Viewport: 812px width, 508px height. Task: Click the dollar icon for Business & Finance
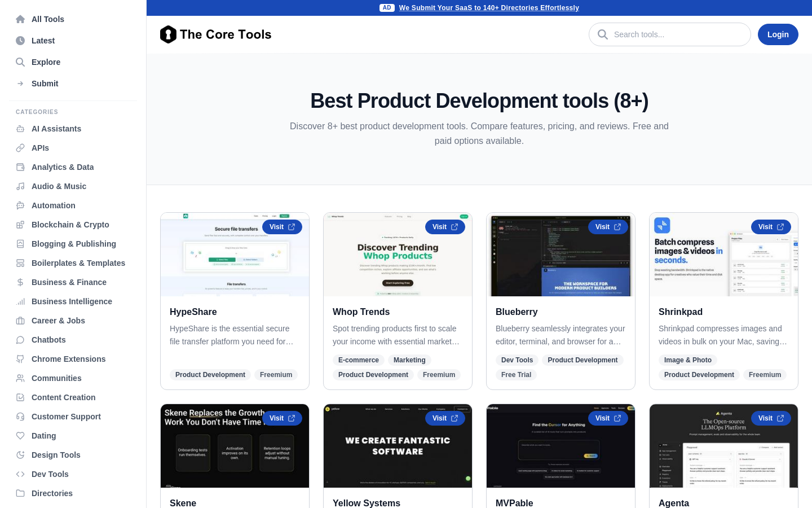pos(20,282)
